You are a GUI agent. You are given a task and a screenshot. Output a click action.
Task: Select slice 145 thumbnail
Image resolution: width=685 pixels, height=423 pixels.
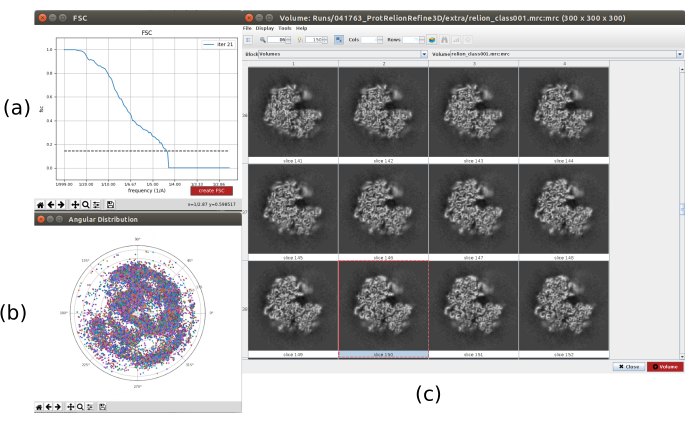click(293, 209)
